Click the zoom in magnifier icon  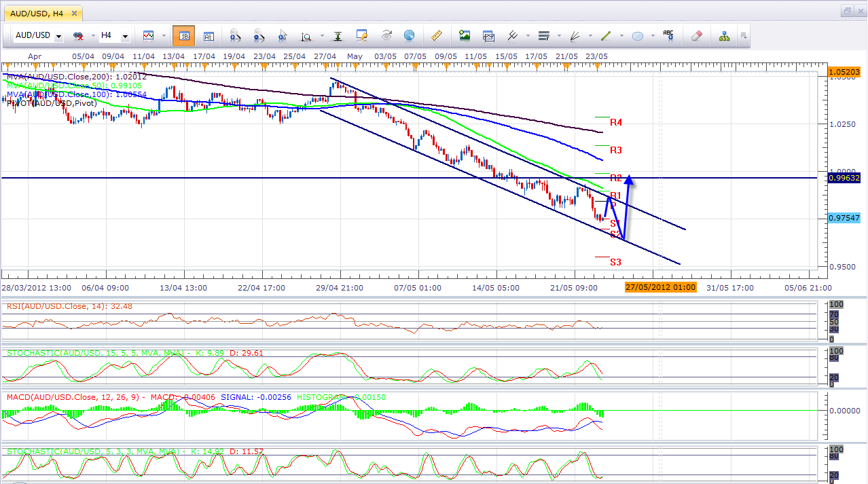point(236,35)
